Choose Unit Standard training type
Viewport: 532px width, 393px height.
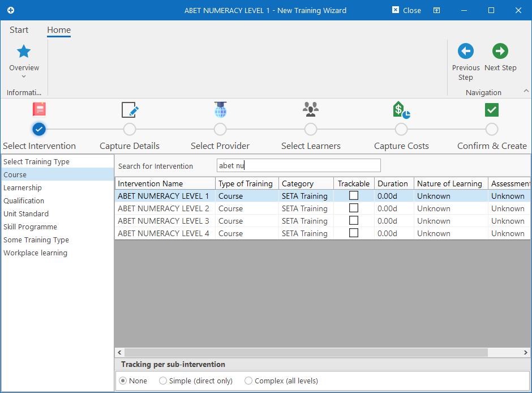[57, 214]
